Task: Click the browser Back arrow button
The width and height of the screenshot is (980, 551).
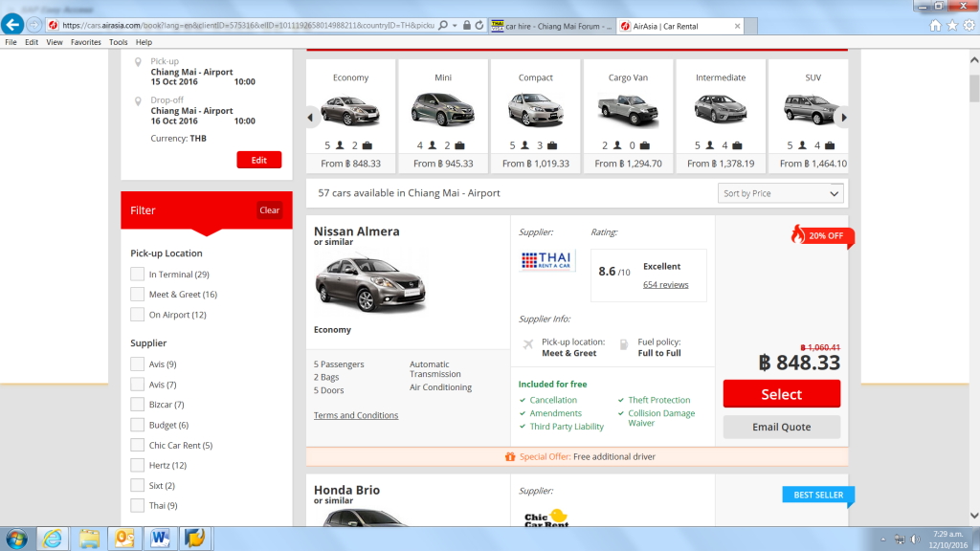Action: (11, 25)
